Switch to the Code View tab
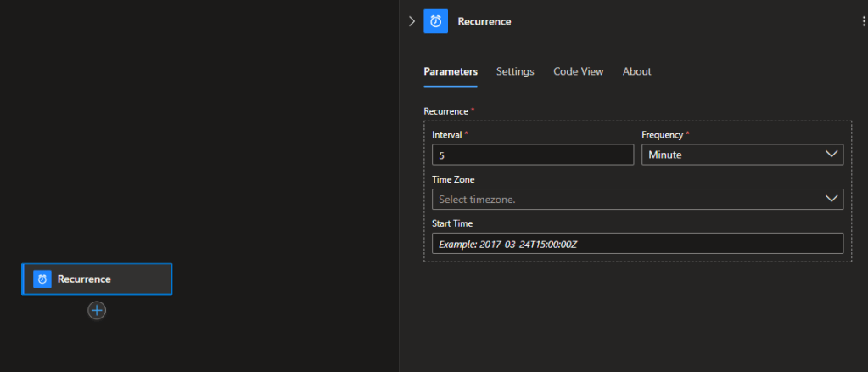Viewport: 868px width, 372px height. [x=578, y=71]
